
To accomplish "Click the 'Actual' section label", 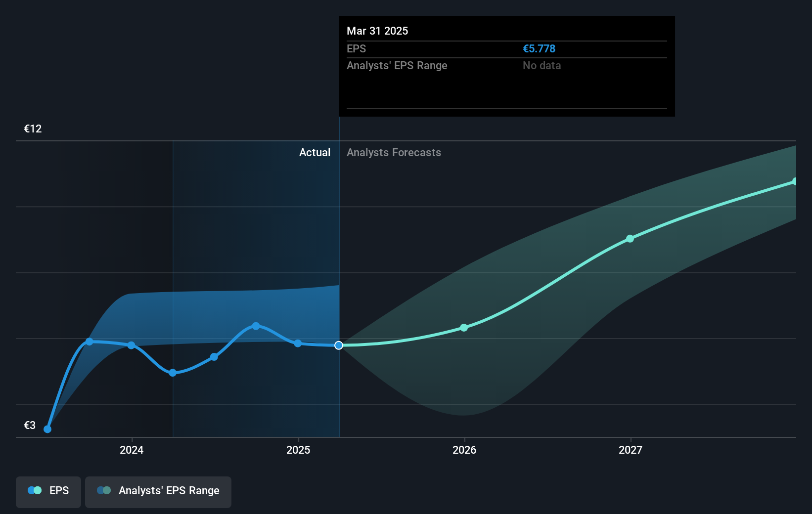I will point(315,152).
